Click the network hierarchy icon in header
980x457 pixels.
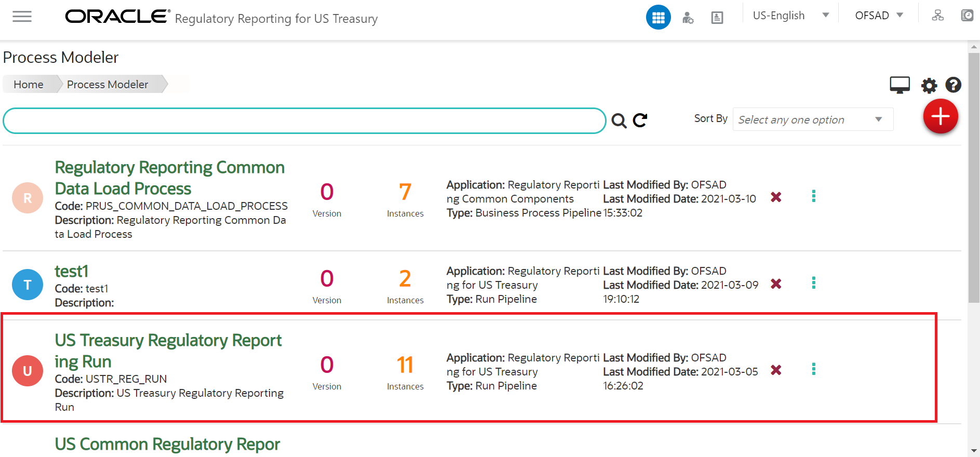tap(937, 16)
